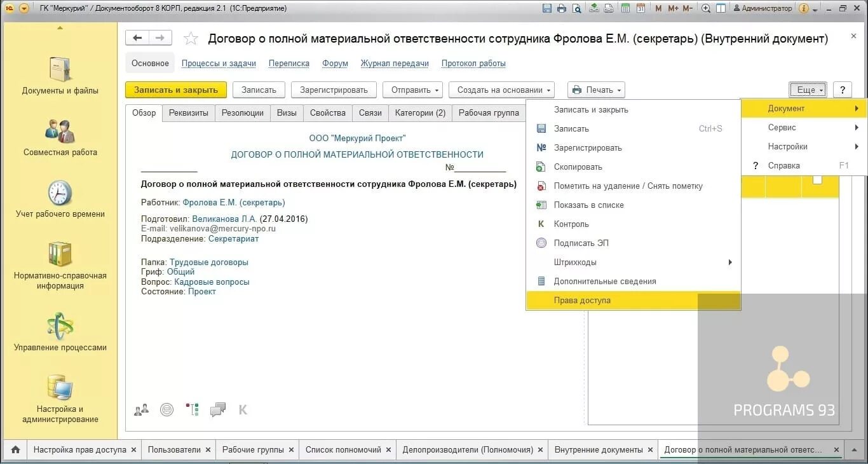
Task: Click the info icon next to Администратор
Action: click(x=804, y=8)
